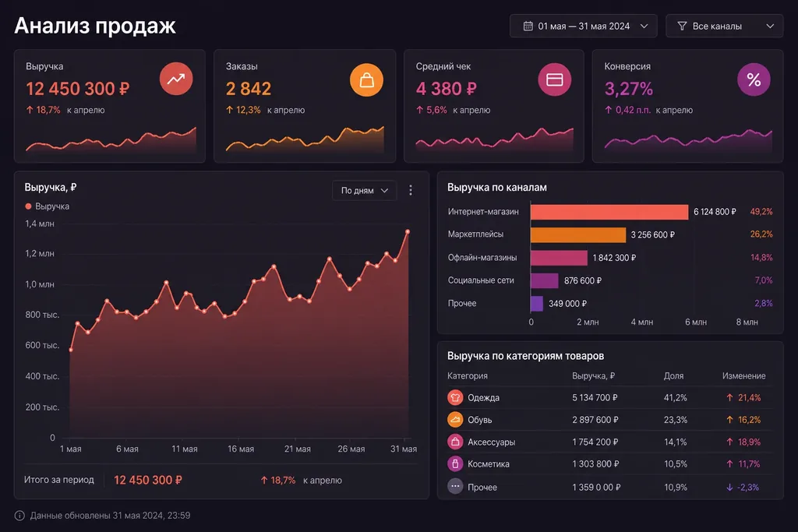The image size is (798, 532).
Task: Select the Аксессуары table row name
Action: [x=492, y=442]
